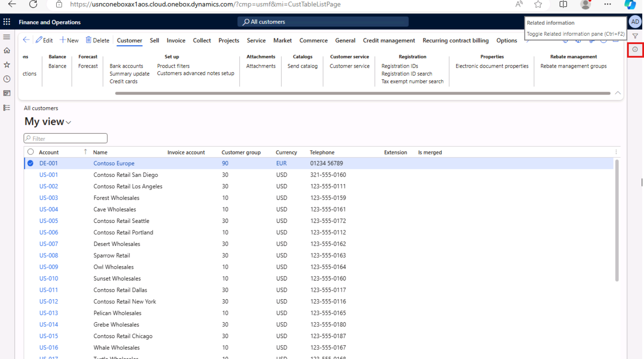The width and height of the screenshot is (644, 359).
Task: Click the All customers search box
Action: pos(323,22)
